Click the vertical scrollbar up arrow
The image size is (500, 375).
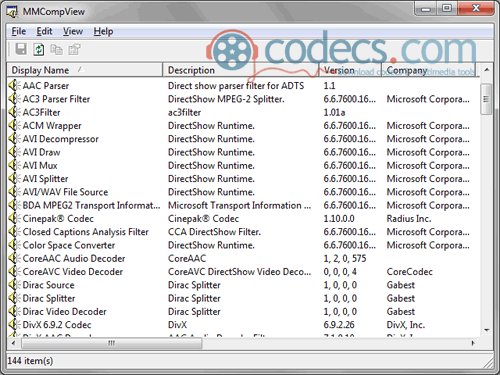click(x=487, y=70)
